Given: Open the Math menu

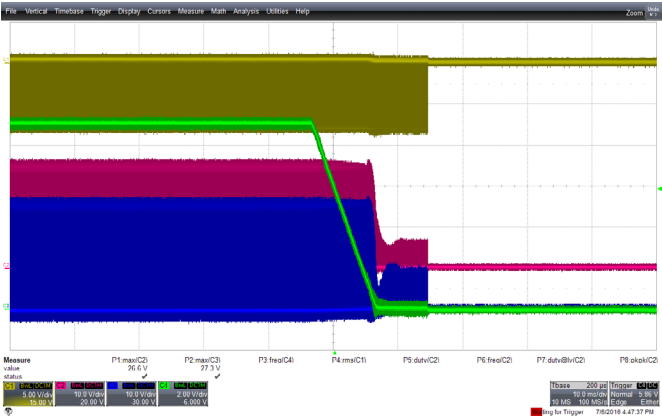Looking at the screenshot, I should (x=218, y=11).
